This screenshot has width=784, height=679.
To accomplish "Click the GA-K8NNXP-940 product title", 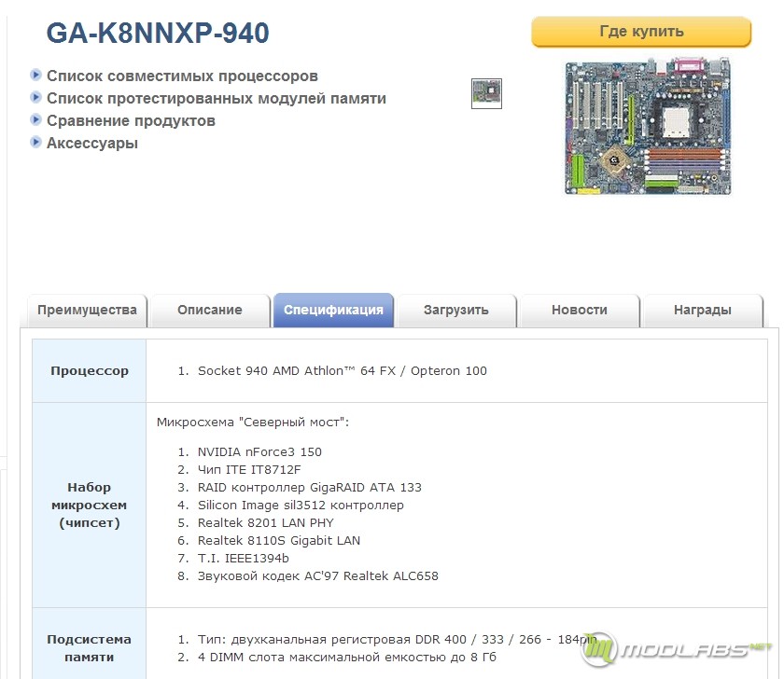I will (x=158, y=34).
